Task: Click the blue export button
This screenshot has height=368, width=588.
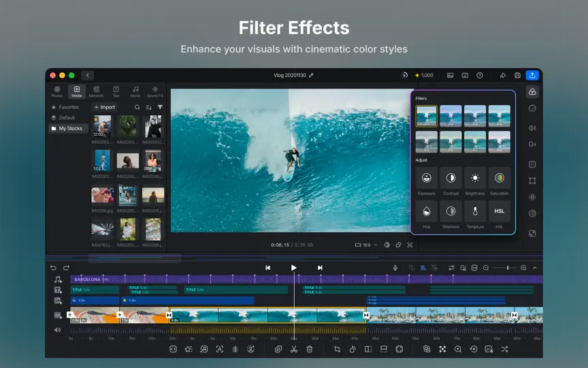Action: point(532,75)
